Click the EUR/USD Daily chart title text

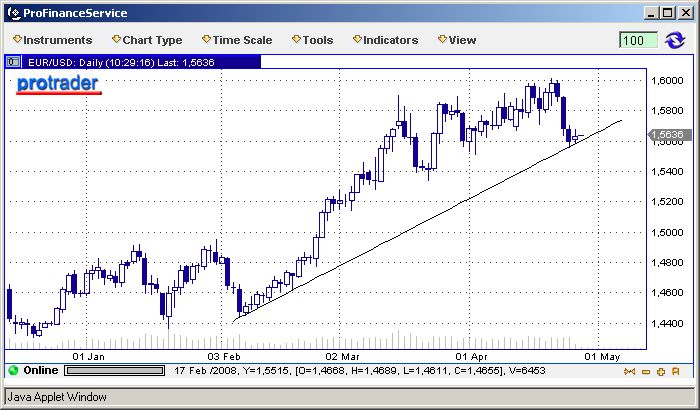coord(121,63)
